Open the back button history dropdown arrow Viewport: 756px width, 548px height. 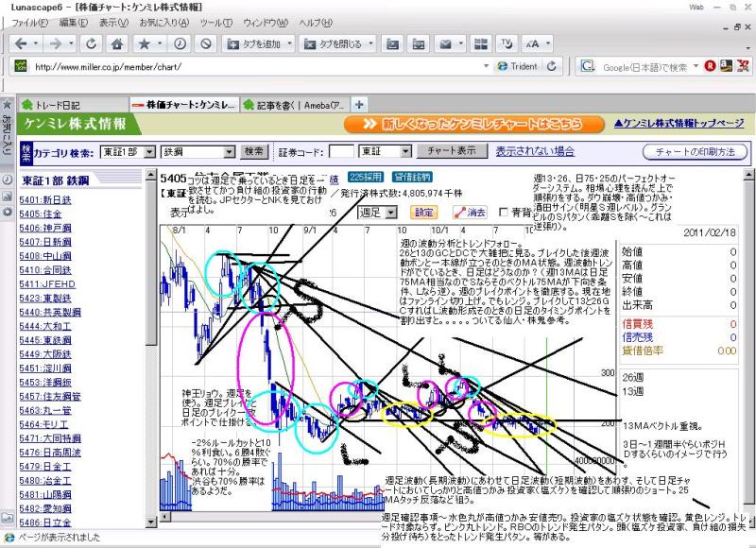tap(36, 43)
